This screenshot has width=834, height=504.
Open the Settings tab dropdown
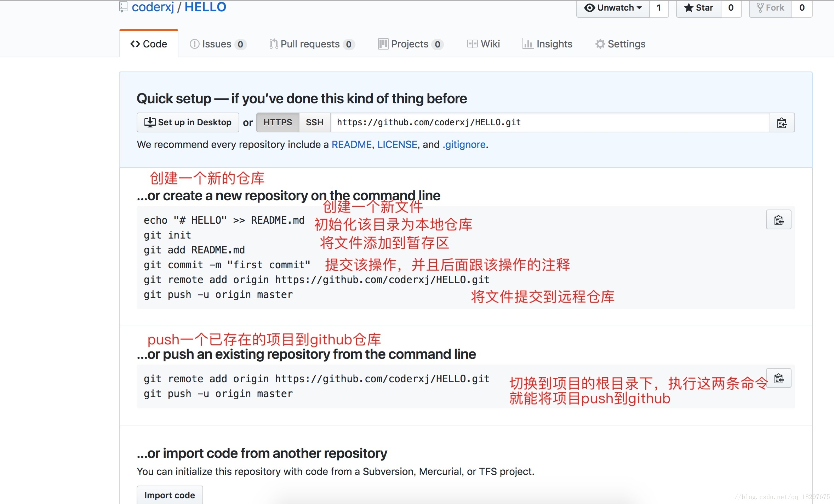[x=621, y=44]
